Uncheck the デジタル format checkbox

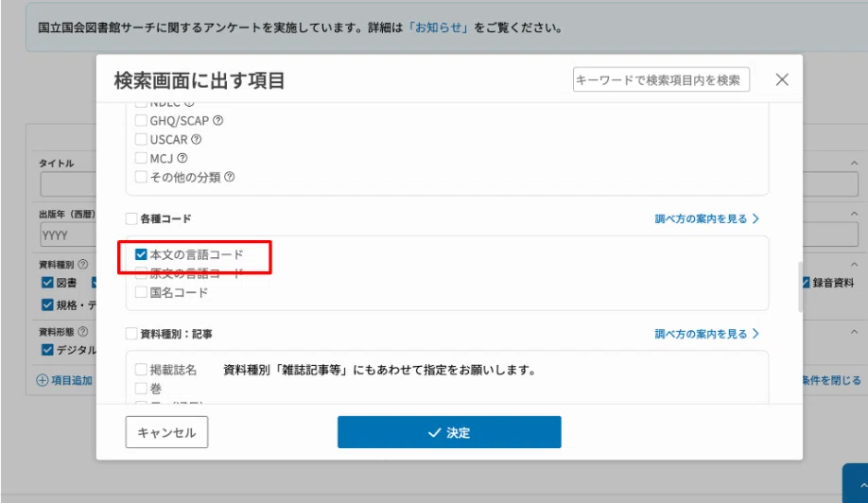tap(47, 350)
